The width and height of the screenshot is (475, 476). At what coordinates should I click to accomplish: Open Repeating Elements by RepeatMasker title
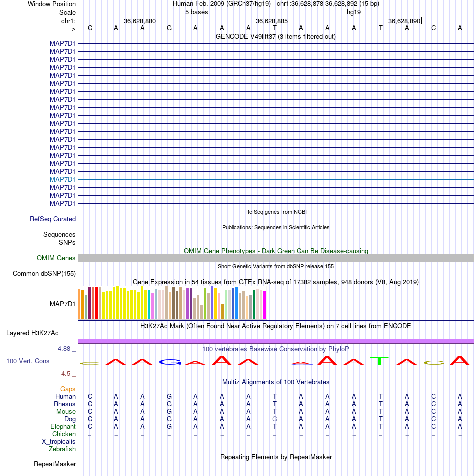[x=276, y=457]
